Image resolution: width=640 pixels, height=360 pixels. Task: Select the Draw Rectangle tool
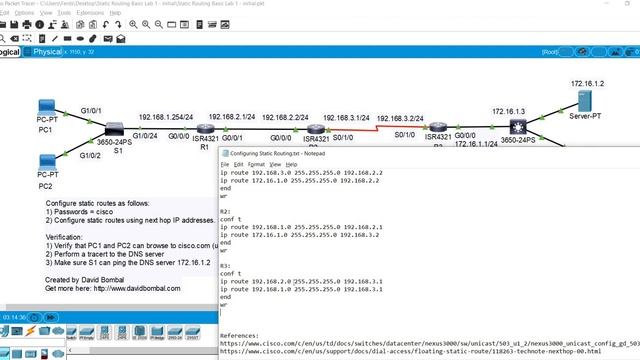[x=67, y=39]
